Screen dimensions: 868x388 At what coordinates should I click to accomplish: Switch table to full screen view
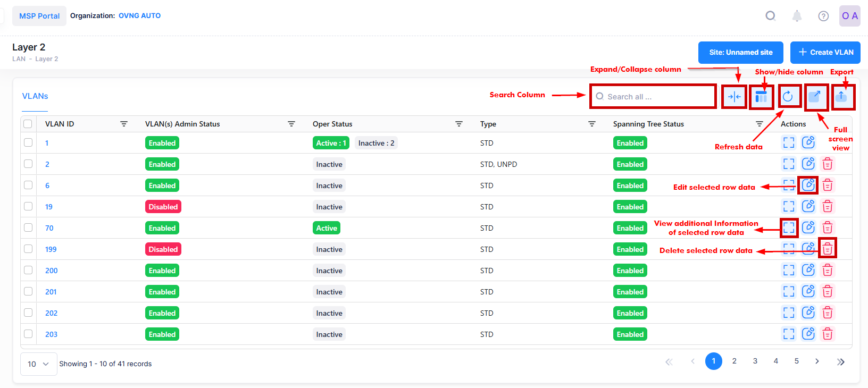tap(815, 96)
